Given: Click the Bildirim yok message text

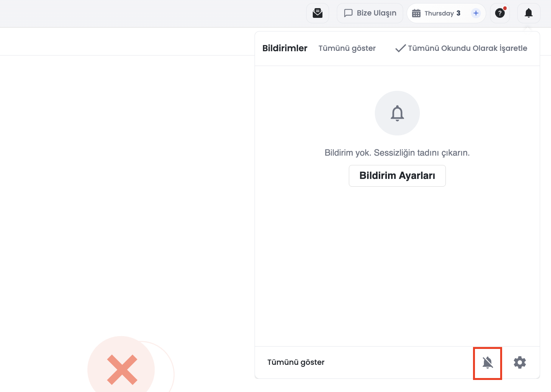Looking at the screenshot, I should point(397,153).
